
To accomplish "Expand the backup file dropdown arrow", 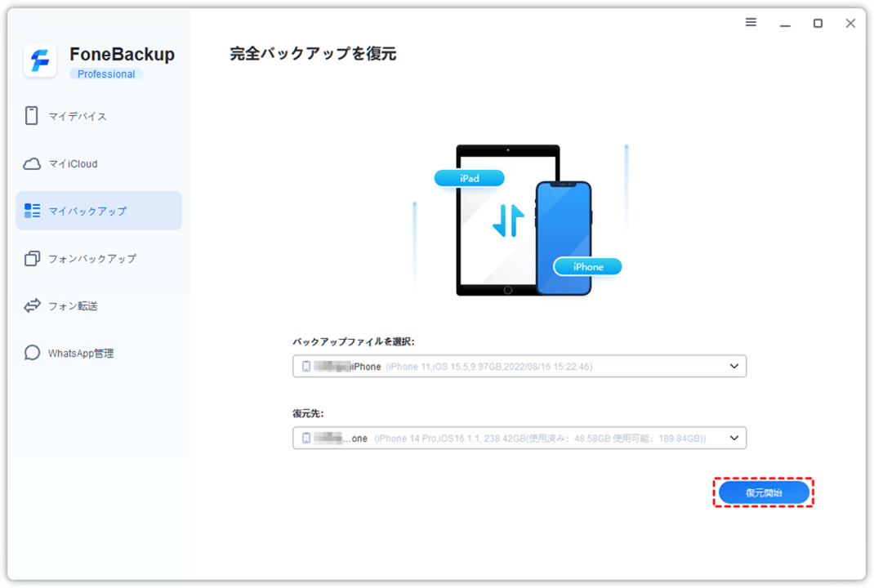I will tap(734, 366).
